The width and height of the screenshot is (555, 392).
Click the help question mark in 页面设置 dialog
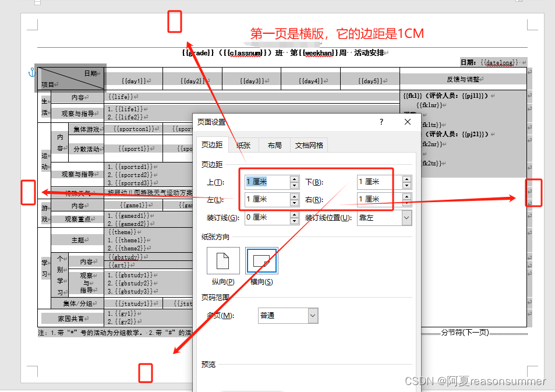point(381,122)
